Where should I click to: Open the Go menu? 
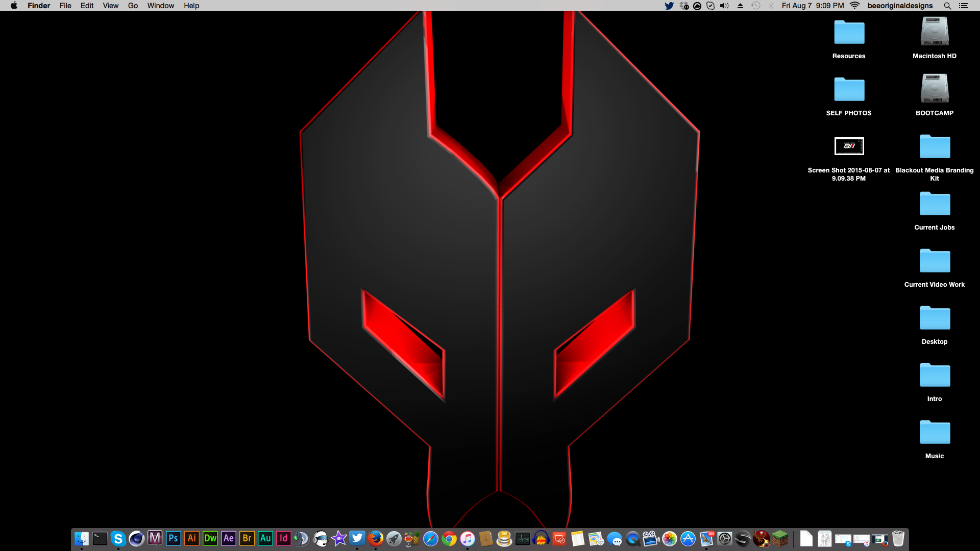(x=133, y=6)
